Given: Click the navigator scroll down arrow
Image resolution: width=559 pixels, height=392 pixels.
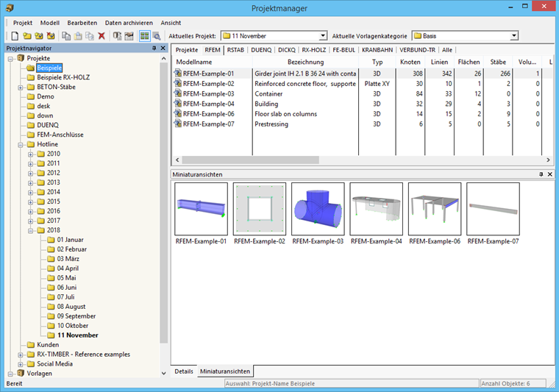Looking at the screenshot, I should click(x=163, y=373).
